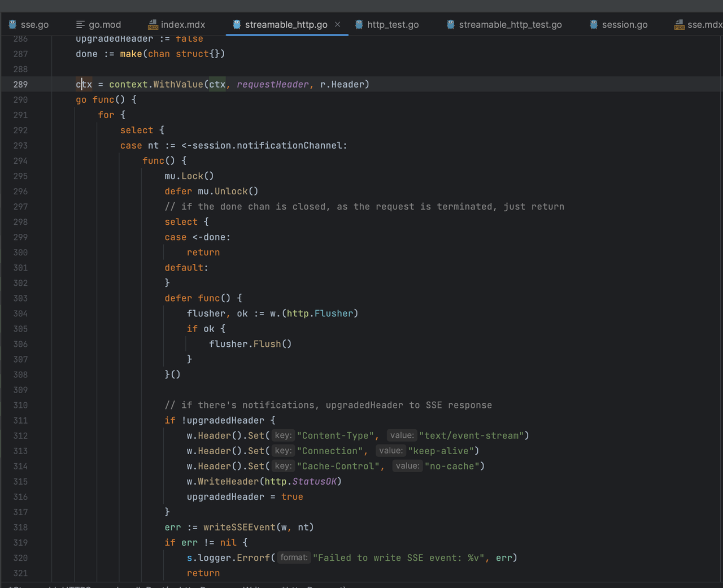Click the return statement on line 321
The image size is (723, 588).
[x=203, y=572]
